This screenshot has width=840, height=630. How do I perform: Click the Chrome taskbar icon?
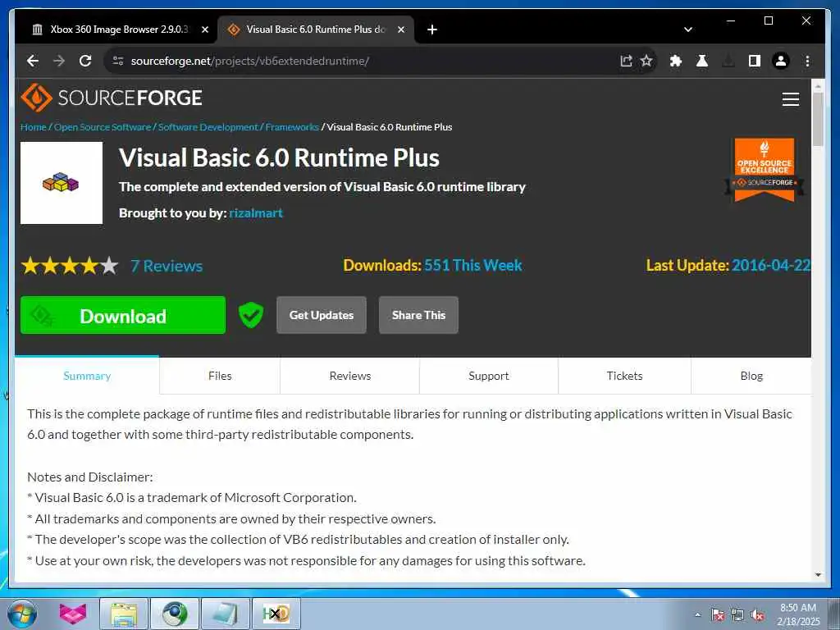175,614
